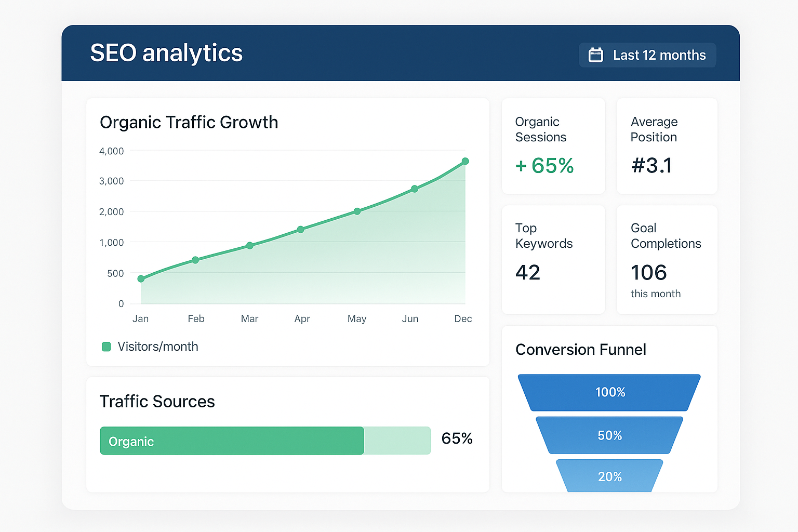
Task: Select the May data point marker
Action: click(x=357, y=211)
